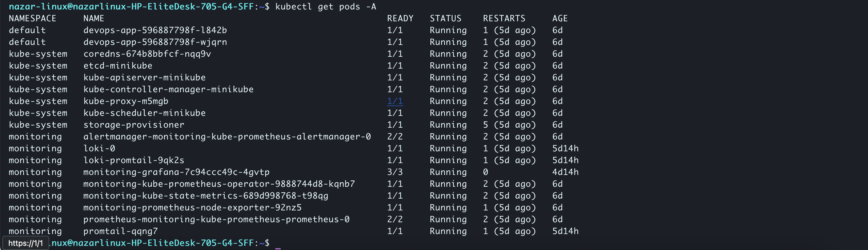Click the AGE column header

coord(560,19)
